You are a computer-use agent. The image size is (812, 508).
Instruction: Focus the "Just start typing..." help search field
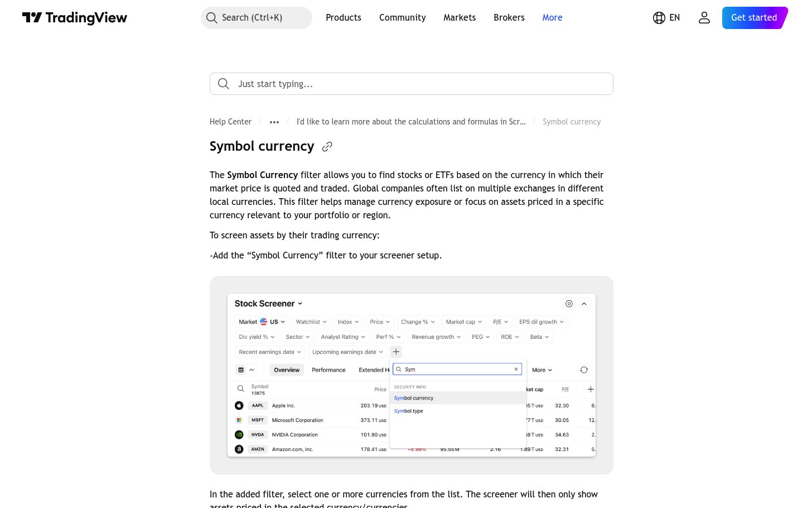click(412, 84)
